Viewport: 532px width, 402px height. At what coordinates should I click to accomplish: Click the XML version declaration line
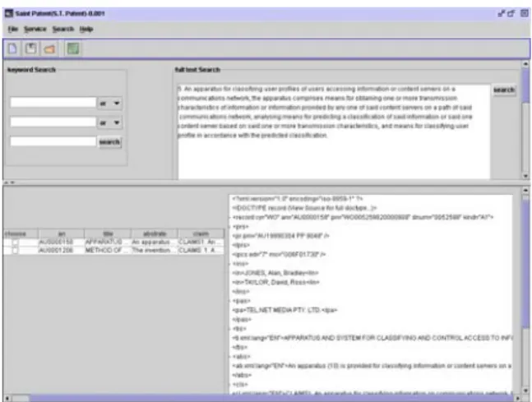[x=298, y=199]
